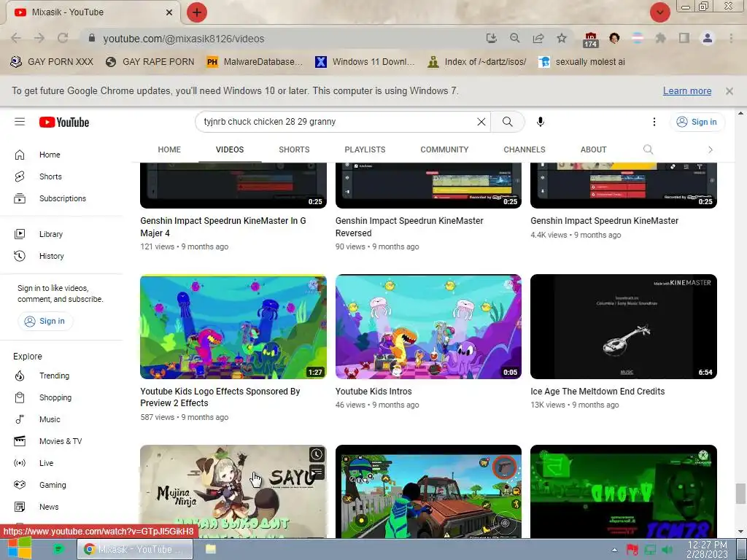Viewport: 747px width, 560px height.
Task: Reload the current page
Action: click(x=63, y=38)
